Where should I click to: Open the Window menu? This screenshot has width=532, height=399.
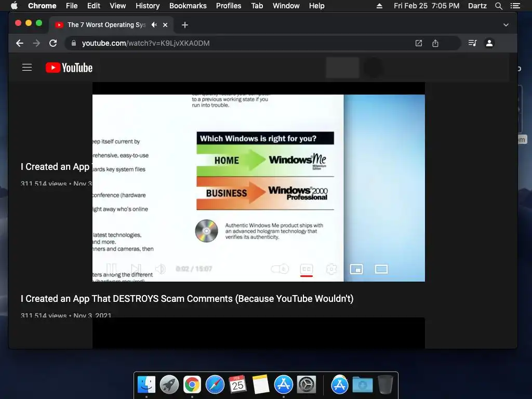(x=286, y=6)
